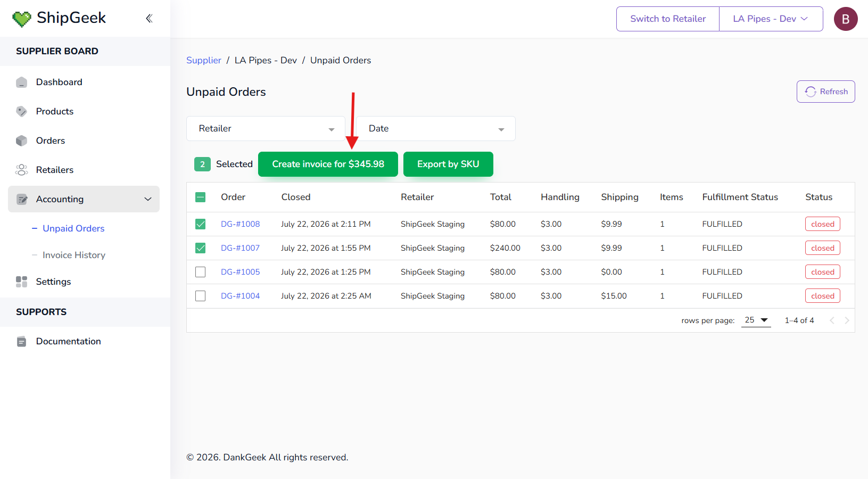The height and width of the screenshot is (479, 868).
Task: Click the Accounting notepad icon
Action: (21, 199)
